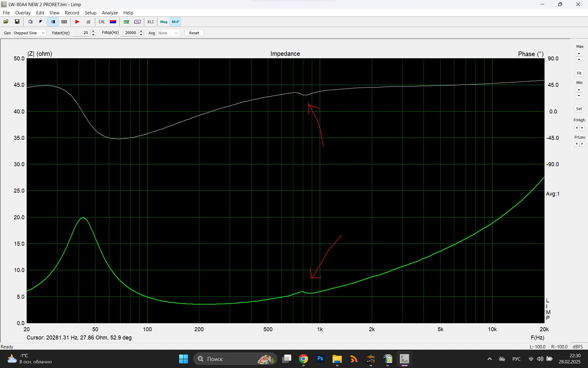Screen dimensions: 588x368
Task: Open the Gen Stepped Sine dropdown
Action: click(x=29, y=33)
